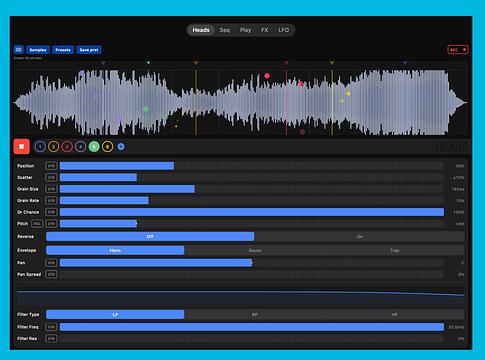
Task: Click the Gr Chance slider bar
Action: tap(252, 212)
